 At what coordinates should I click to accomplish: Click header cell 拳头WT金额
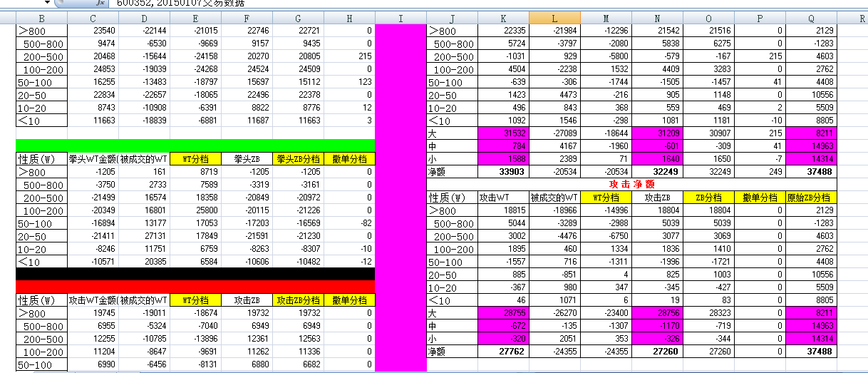(93, 159)
